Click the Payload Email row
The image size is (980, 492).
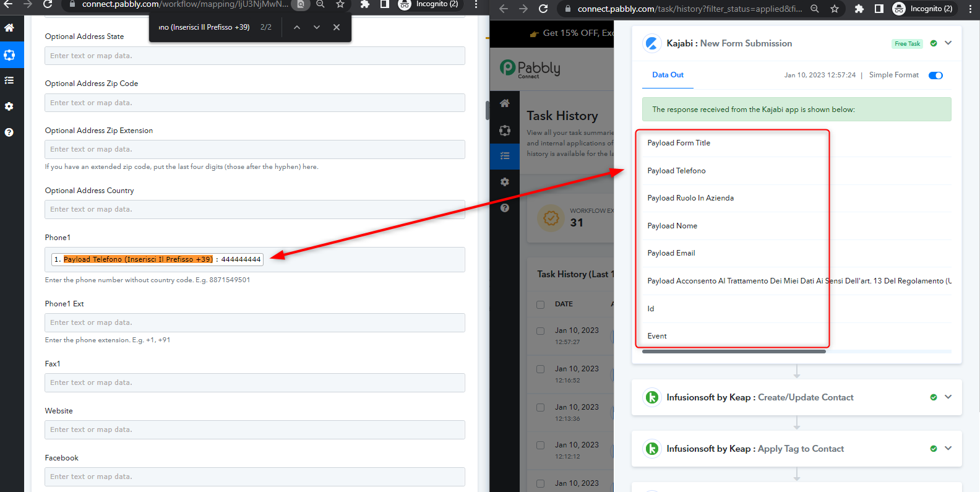797,253
